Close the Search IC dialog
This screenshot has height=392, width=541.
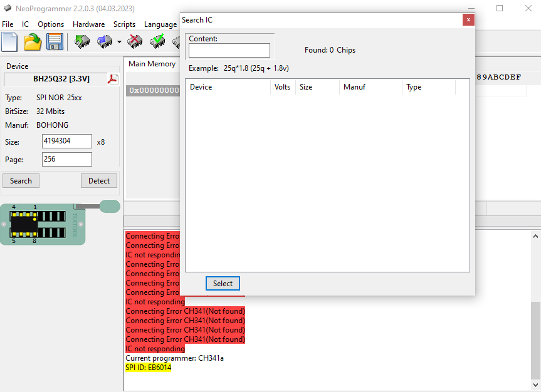coord(468,20)
